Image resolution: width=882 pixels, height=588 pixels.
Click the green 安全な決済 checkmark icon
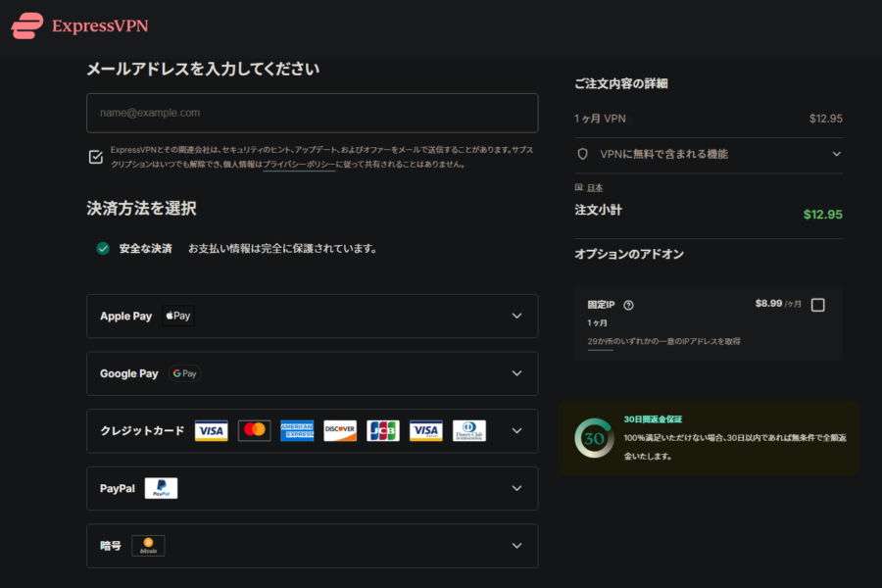(103, 248)
